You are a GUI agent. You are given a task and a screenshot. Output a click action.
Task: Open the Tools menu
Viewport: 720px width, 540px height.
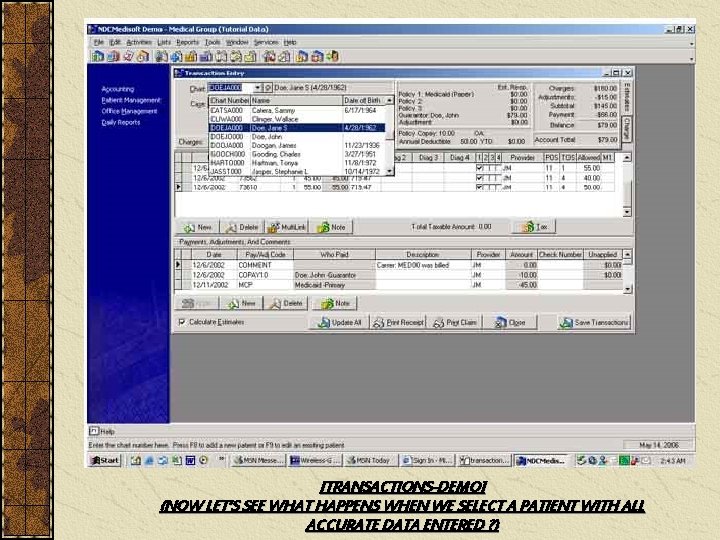(212, 42)
